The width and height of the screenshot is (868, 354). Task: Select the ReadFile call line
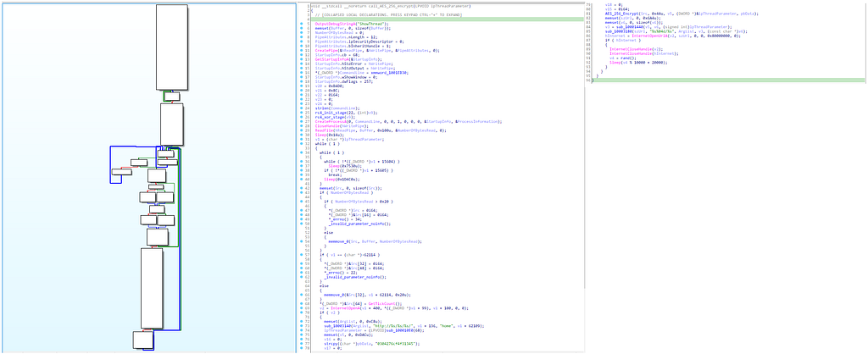(381, 130)
